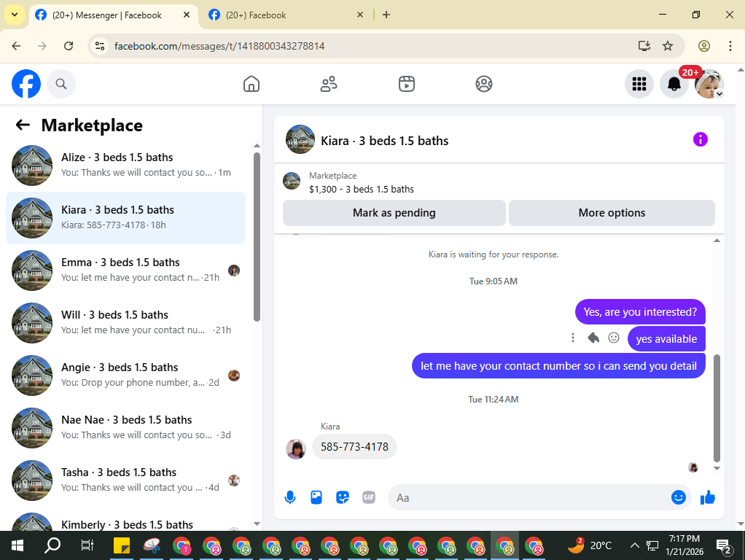Click the browser reload icon
Screen dimensions: 745x560
(69, 46)
